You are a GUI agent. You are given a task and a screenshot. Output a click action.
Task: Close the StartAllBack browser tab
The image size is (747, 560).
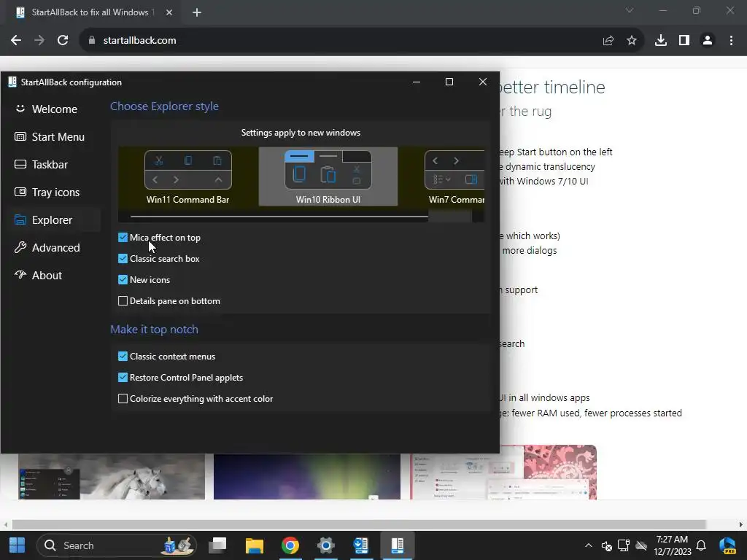click(169, 12)
